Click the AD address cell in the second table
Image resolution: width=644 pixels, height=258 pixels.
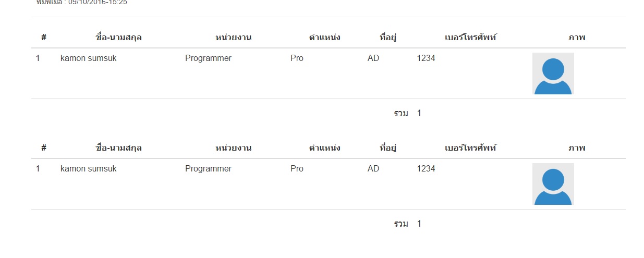[x=373, y=169]
